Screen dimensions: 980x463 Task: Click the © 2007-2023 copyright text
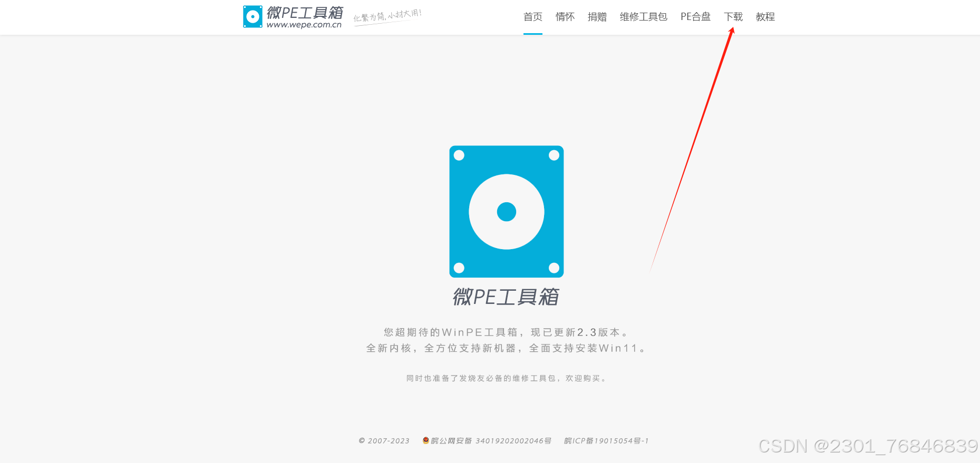[x=384, y=441]
